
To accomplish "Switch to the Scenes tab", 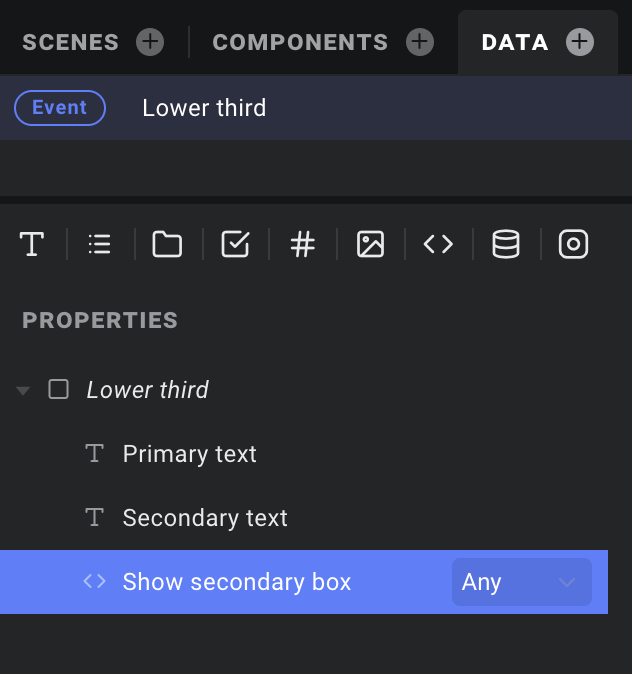I will click(x=71, y=42).
